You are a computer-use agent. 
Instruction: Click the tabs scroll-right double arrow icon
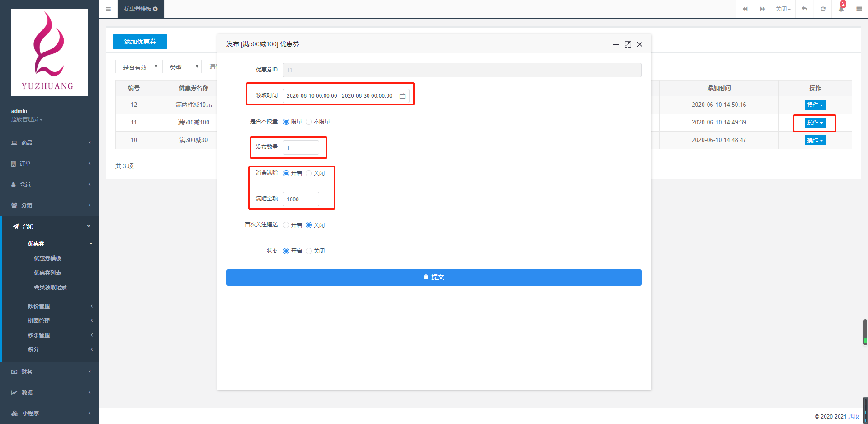(763, 9)
